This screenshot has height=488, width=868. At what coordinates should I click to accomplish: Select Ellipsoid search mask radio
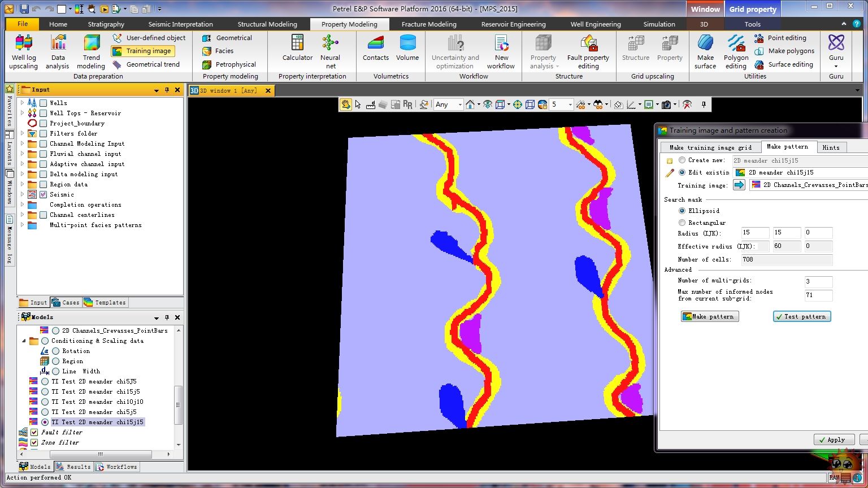point(682,211)
